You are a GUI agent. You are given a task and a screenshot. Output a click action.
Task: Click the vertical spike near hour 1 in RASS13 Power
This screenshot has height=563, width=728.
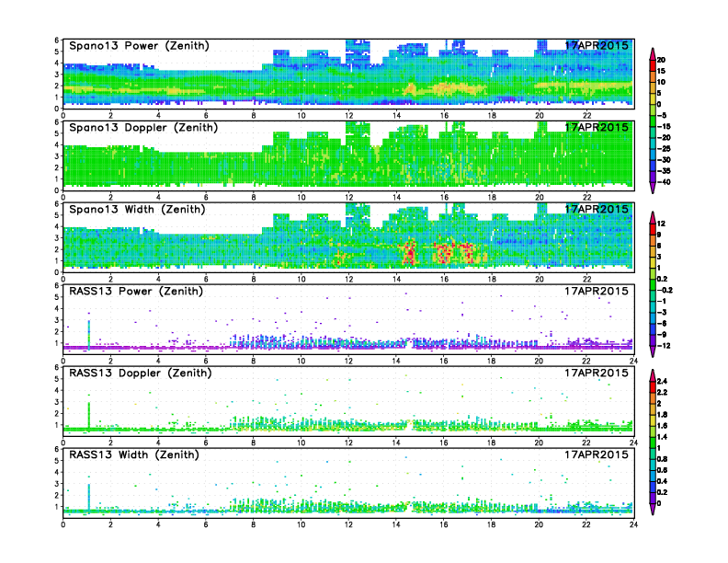click(88, 334)
